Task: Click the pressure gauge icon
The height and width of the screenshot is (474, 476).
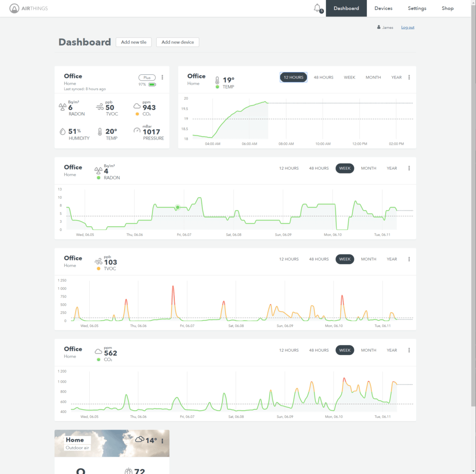Action: 137,131
